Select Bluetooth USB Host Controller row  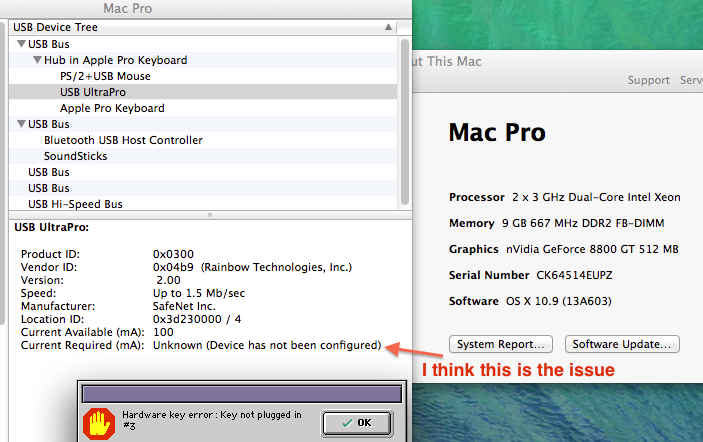203,140
